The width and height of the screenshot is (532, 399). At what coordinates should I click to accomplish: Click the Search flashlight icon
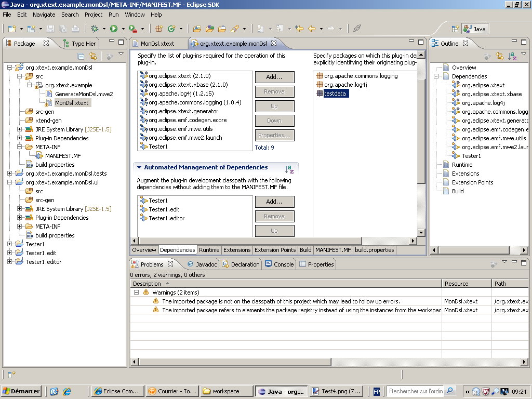point(235,29)
